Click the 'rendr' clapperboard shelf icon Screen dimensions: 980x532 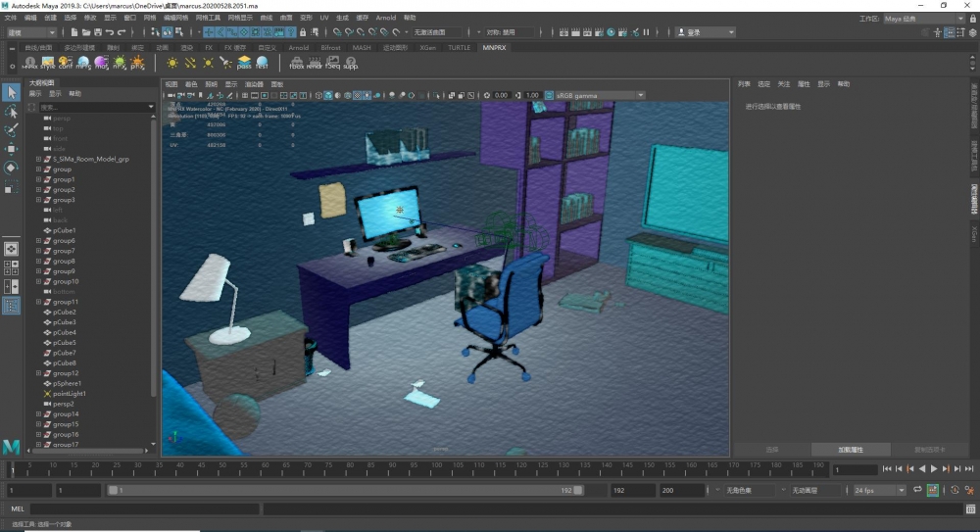(314, 63)
